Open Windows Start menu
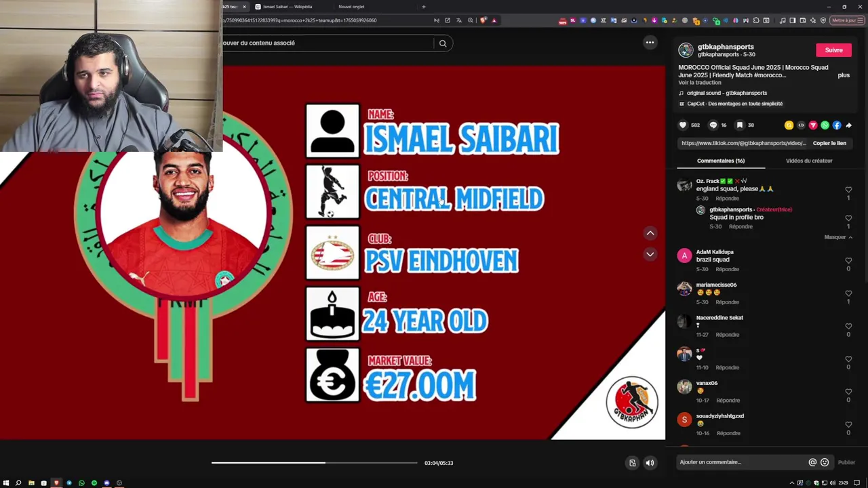 point(6,483)
